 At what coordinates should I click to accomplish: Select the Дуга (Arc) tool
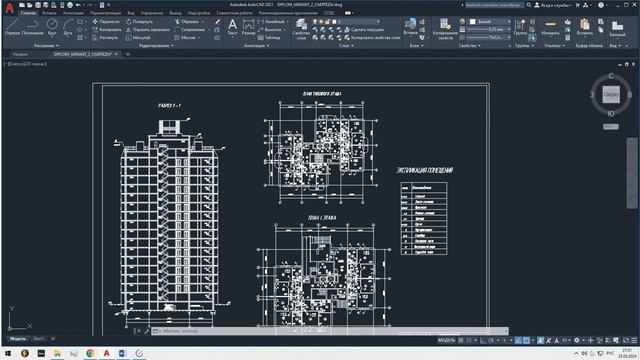tap(68, 27)
